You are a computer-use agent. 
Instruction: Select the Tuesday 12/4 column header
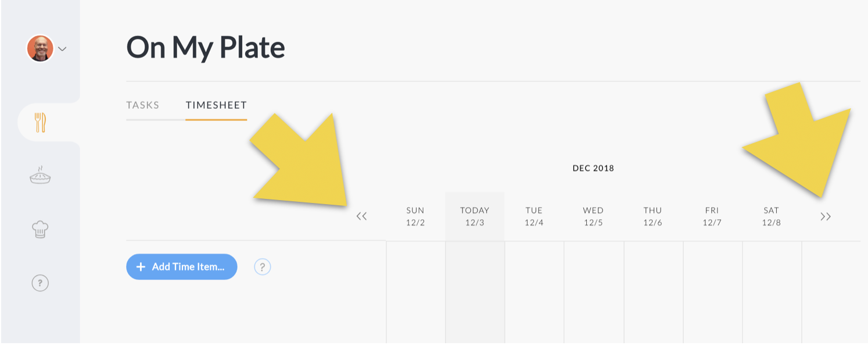(x=534, y=216)
